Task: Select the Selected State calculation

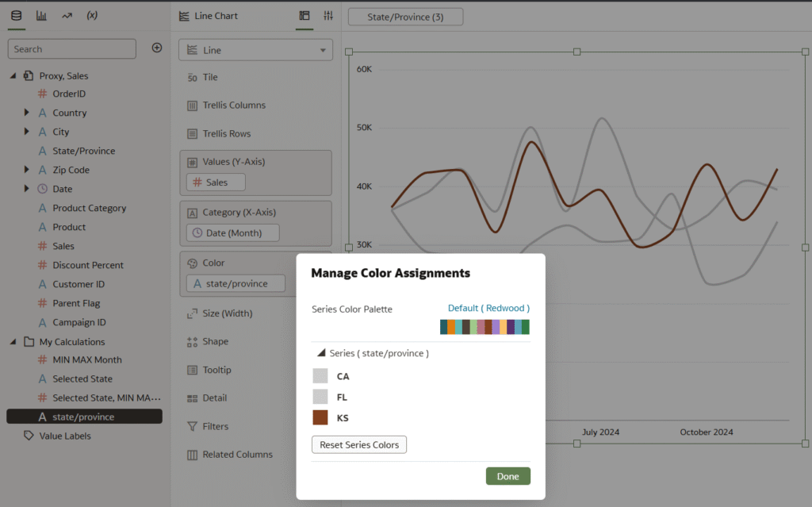Action: [x=82, y=379]
